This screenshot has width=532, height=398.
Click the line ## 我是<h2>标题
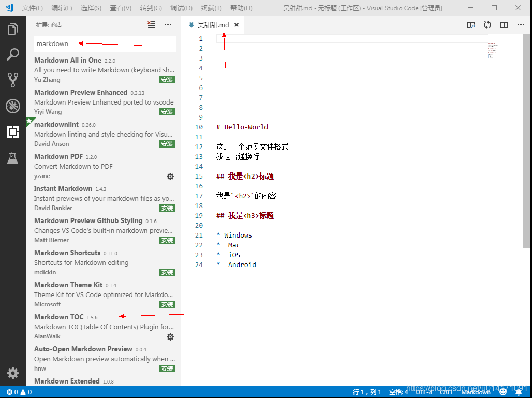point(245,176)
